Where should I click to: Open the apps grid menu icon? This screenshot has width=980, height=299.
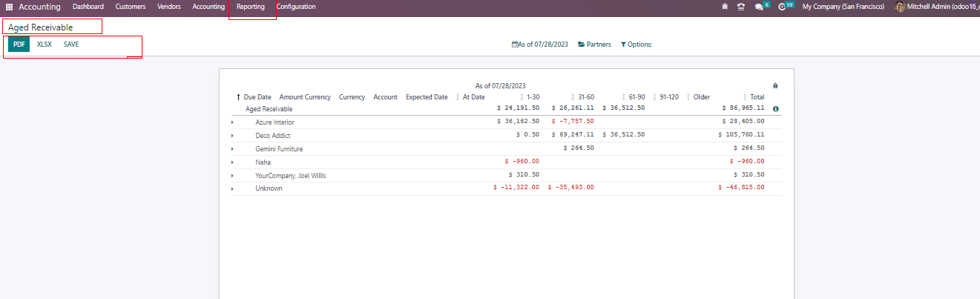click(x=10, y=7)
